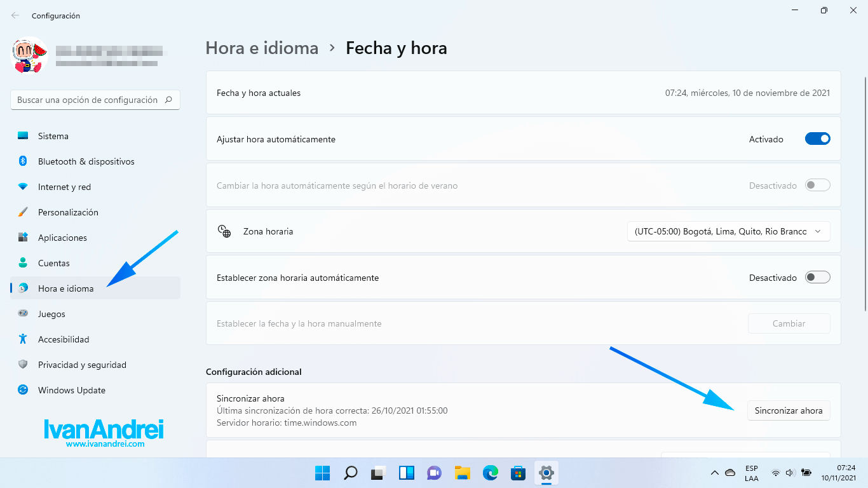The image size is (868, 488).
Task: Open Internet y red settings
Action: point(95,187)
